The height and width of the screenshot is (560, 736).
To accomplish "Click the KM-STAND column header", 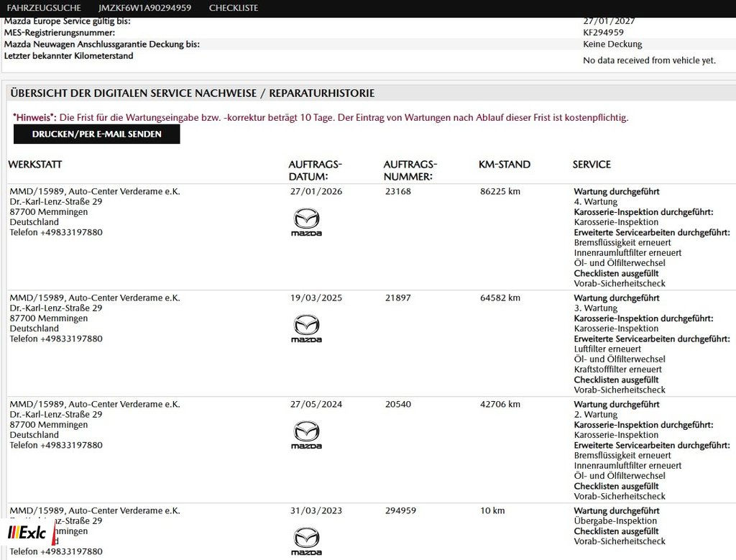I will [x=504, y=165].
